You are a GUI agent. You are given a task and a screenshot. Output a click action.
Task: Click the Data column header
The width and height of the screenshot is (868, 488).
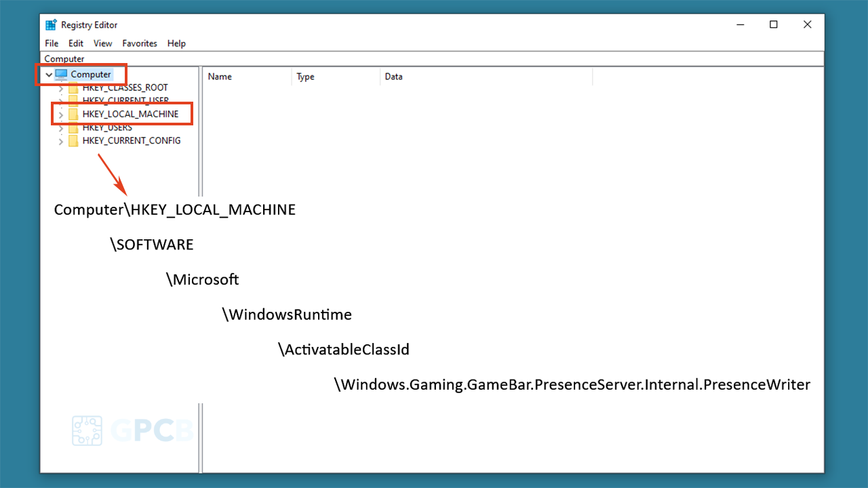click(x=486, y=77)
